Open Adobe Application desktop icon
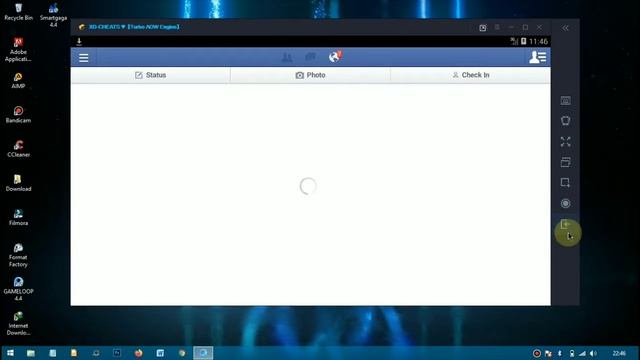640x360 pixels. (x=18, y=49)
